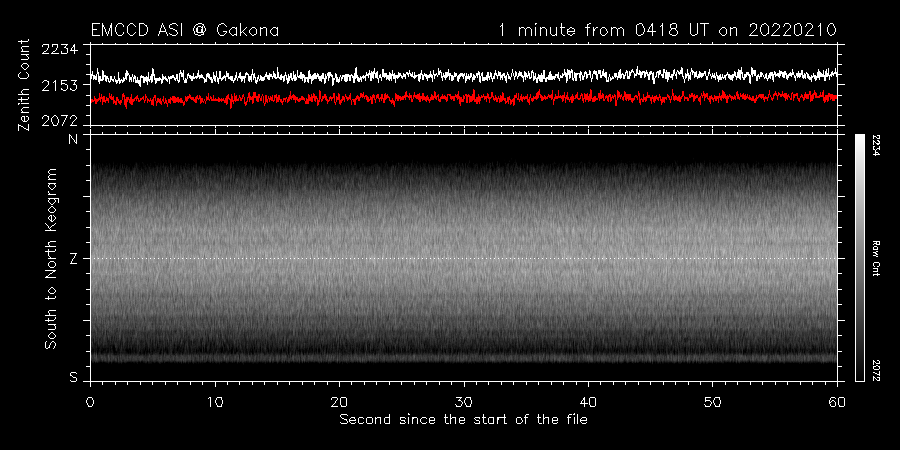Click the 2234 value on the zenith count axis
The height and width of the screenshot is (450, 900).
60,49
